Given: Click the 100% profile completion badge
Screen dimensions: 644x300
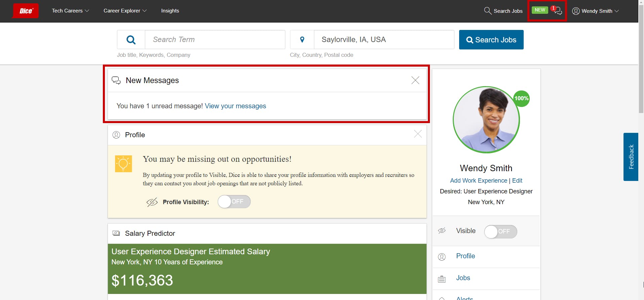Looking at the screenshot, I should point(521,99).
